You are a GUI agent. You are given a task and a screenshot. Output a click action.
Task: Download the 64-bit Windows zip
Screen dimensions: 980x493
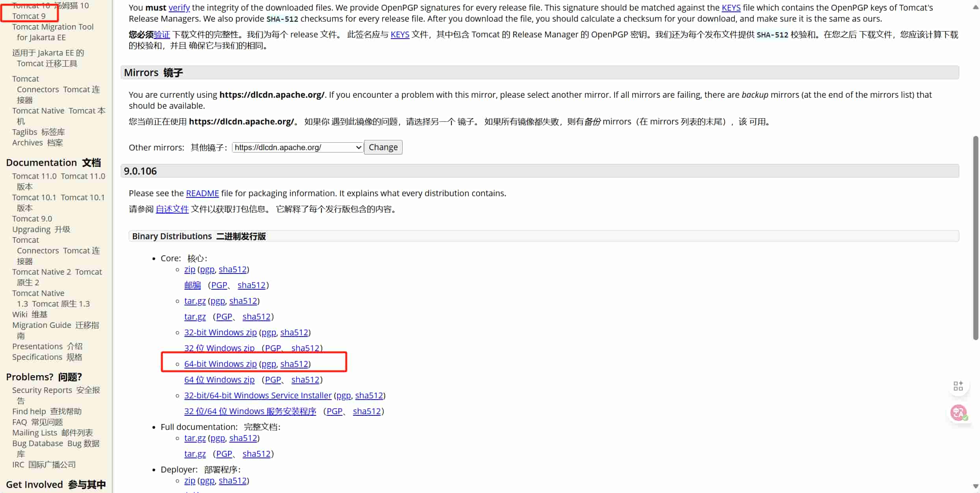point(220,364)
